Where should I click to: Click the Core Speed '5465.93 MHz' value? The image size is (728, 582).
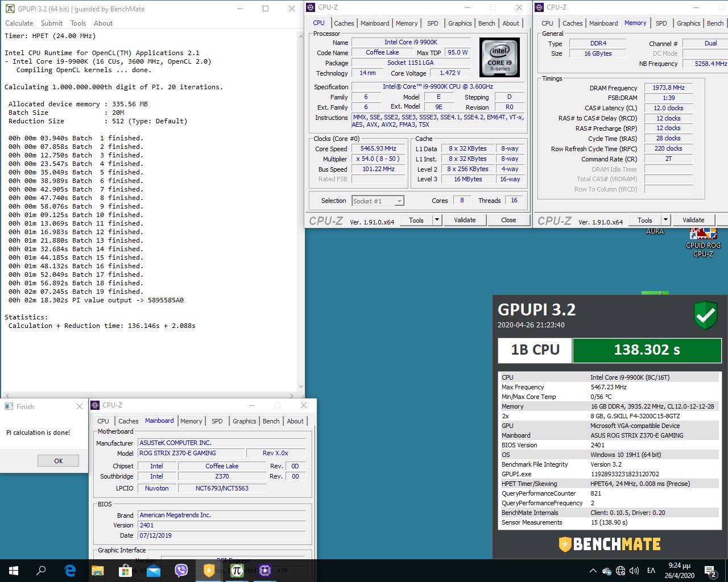coord(378,148)
